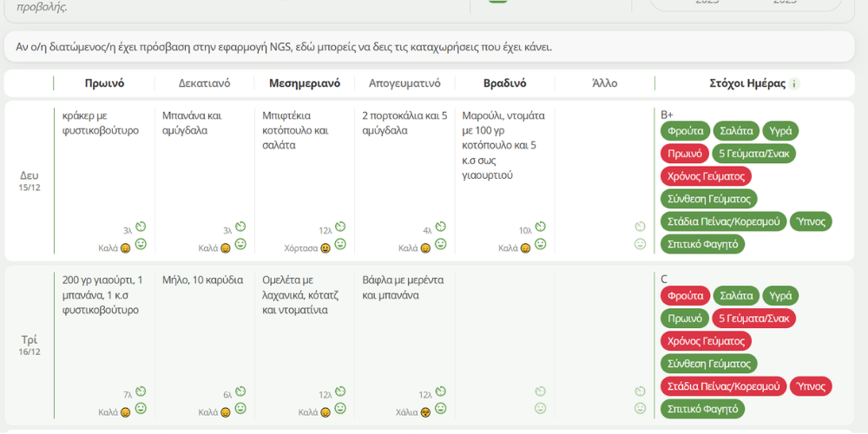The height and width of the screenshot is (434, 868).
Task: Select the Πρωινό column header
Action: (x=104, y=83)
